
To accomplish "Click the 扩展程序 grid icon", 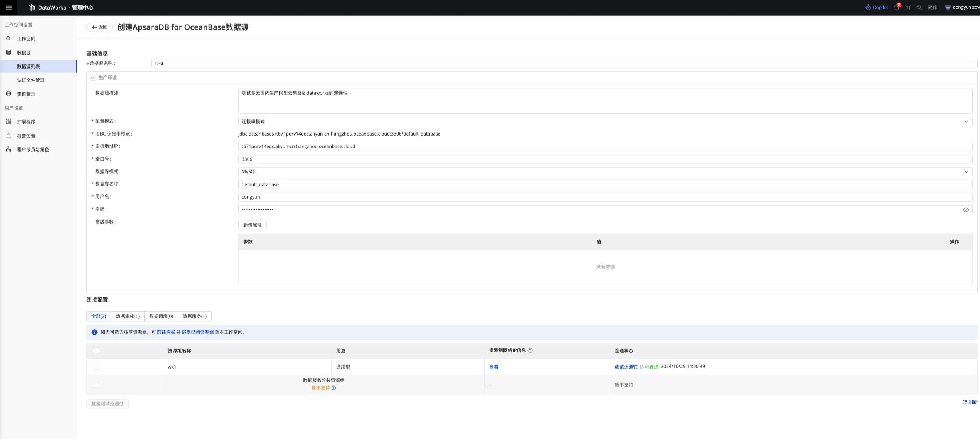I will tap(8, 121).
